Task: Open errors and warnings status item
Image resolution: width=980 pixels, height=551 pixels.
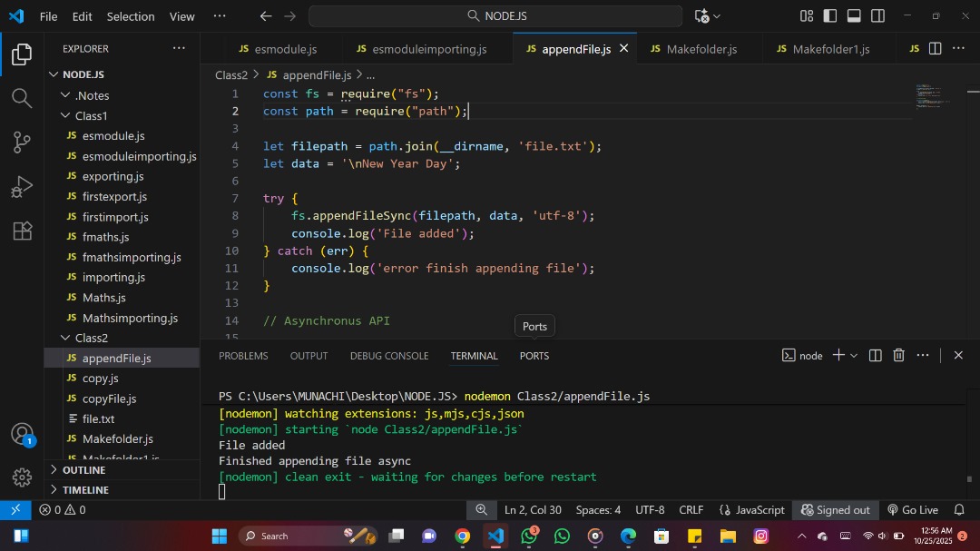Action: (x=63, y=510)
